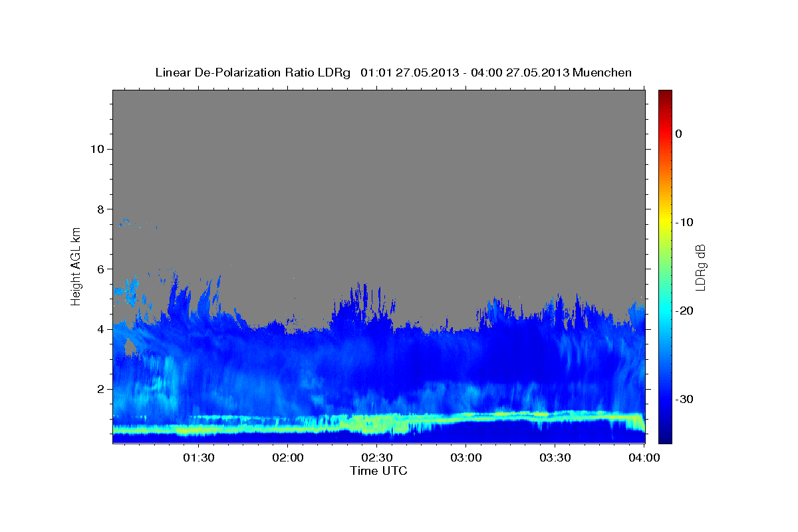Screen dimensions: 798x532
Task: Click the bright yellow-green layer near 02:30
Action: pos(376,423)
